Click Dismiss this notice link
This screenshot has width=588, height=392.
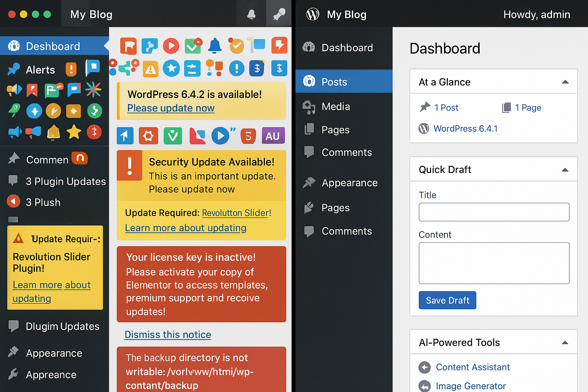[168, 335]
